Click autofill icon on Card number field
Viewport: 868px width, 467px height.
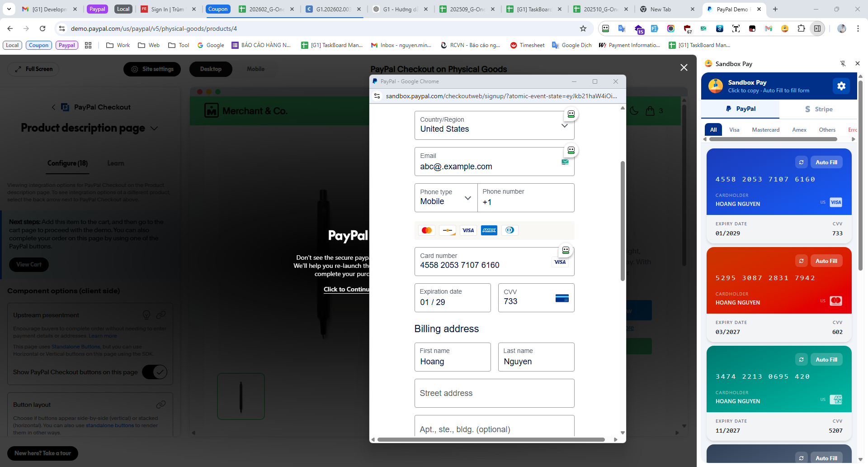[x=566, y=250]
